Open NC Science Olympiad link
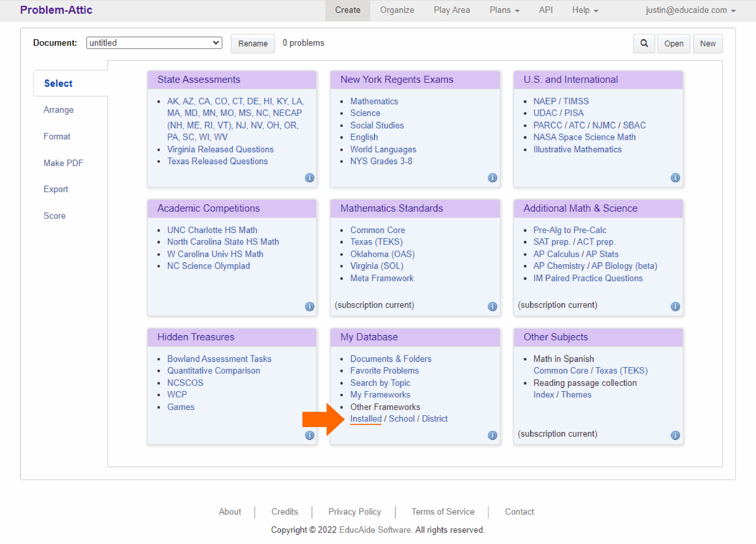The image size is (756, 544). click(208, 266)
